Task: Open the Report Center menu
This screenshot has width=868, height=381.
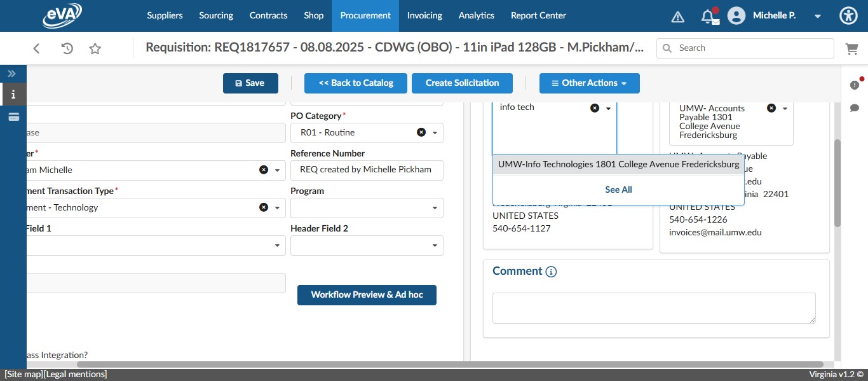Action: point(538,15)
